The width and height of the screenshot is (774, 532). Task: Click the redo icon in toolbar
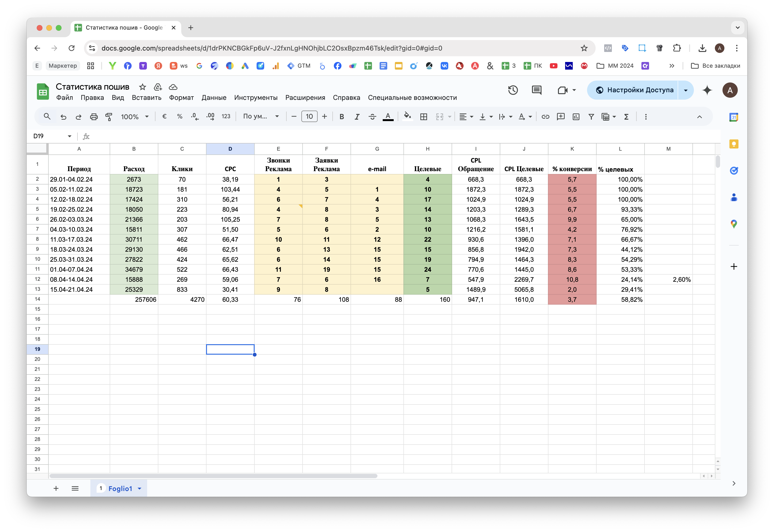tap(79, 117)
